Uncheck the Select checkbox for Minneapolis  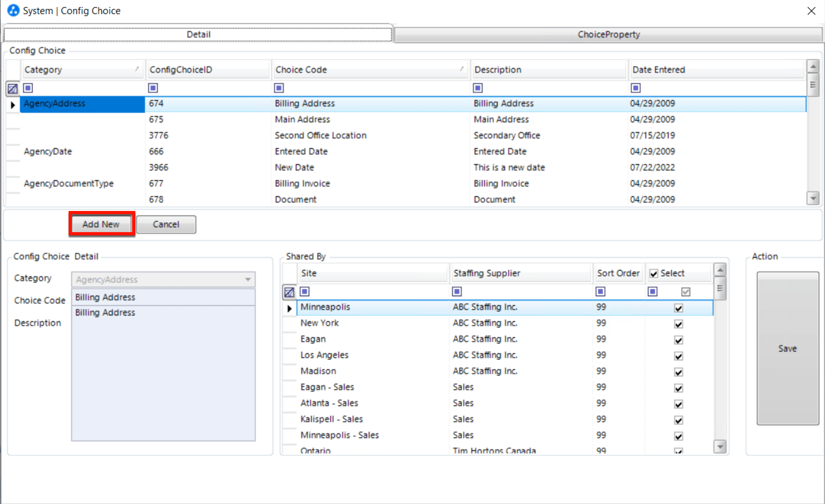click(678, 308)
